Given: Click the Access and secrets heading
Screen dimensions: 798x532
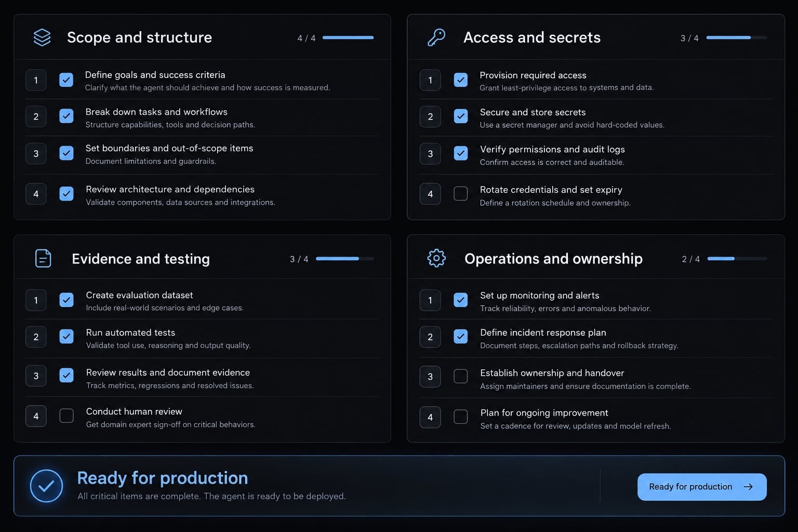Looking at the screenshot, I should (532, 37).
